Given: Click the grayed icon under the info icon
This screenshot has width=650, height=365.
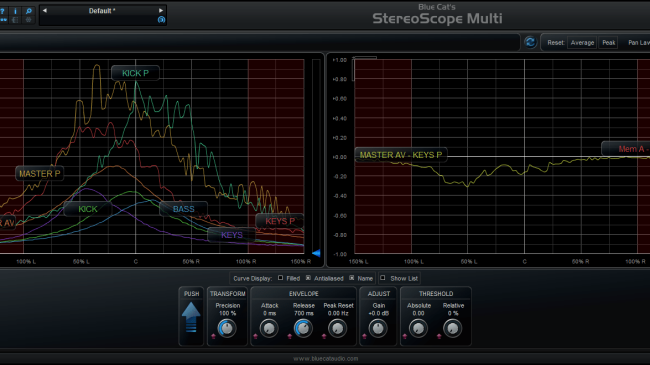Looking at the screenshot, I should pos(15,19).
